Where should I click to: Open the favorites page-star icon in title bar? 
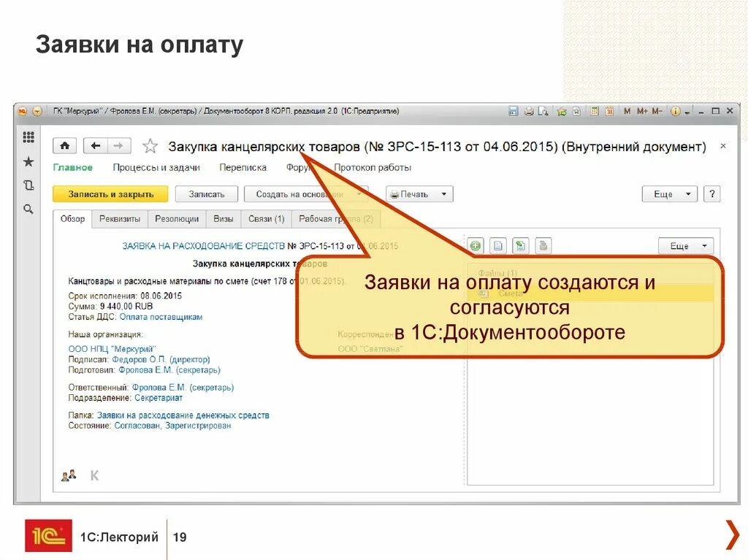(577, 111)
